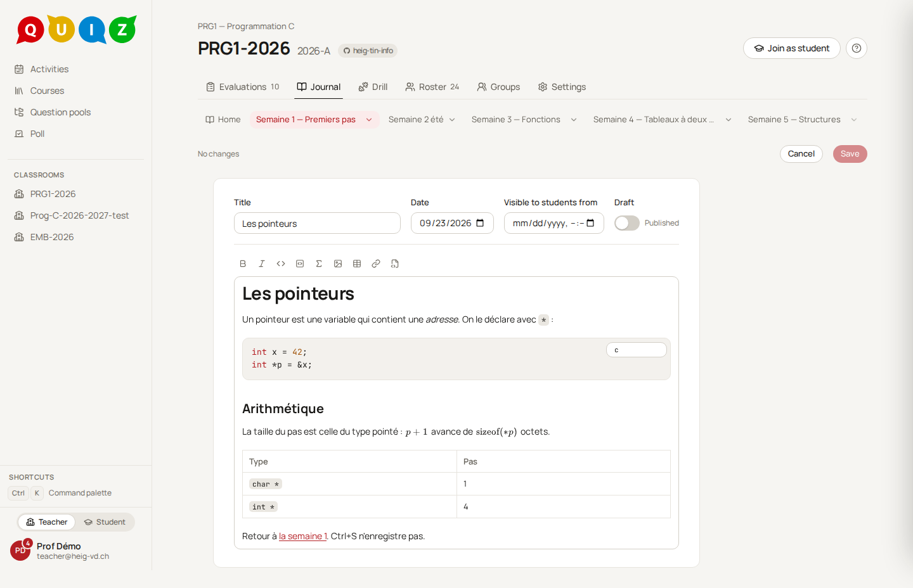Open Prof Démo profile avatar
The height and width of the screenshot is (588, 913).
(20, 551)
